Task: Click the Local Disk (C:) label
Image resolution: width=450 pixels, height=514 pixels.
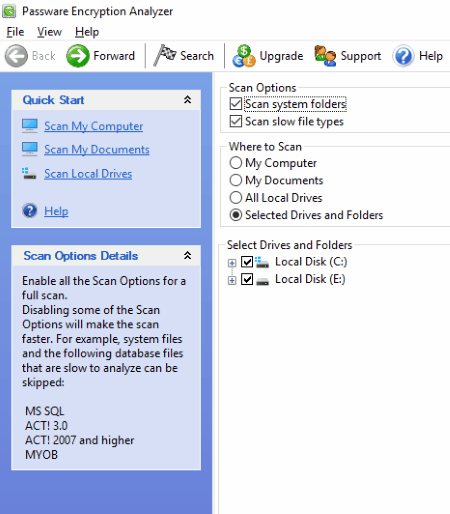Action: pyautogui.click(x=311, y=262)
